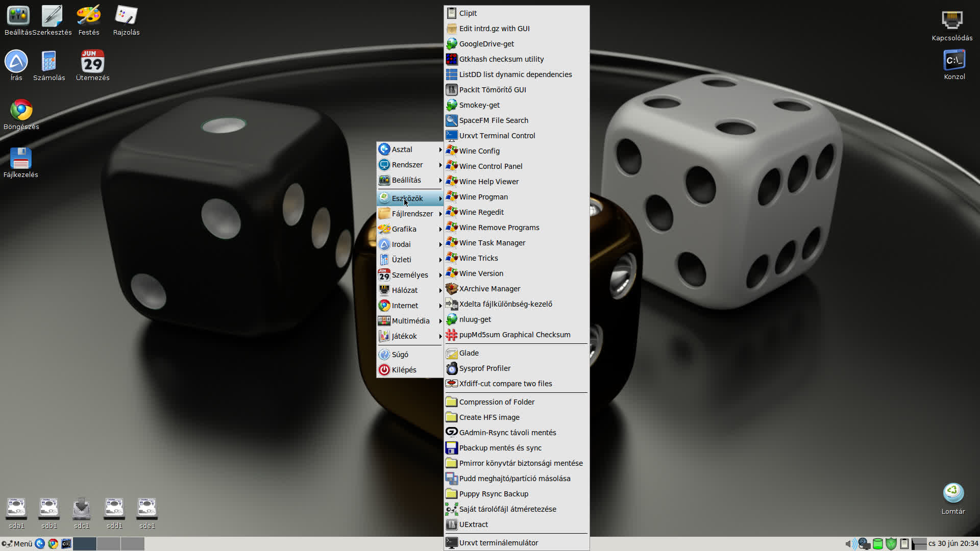
Task: Open Wine Task Manager
Action: click(517, 243)
